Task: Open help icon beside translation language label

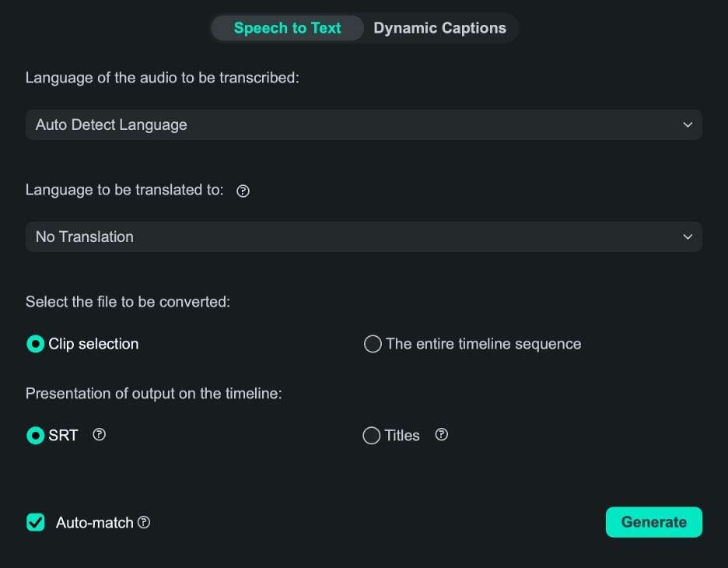Action: 243,191
